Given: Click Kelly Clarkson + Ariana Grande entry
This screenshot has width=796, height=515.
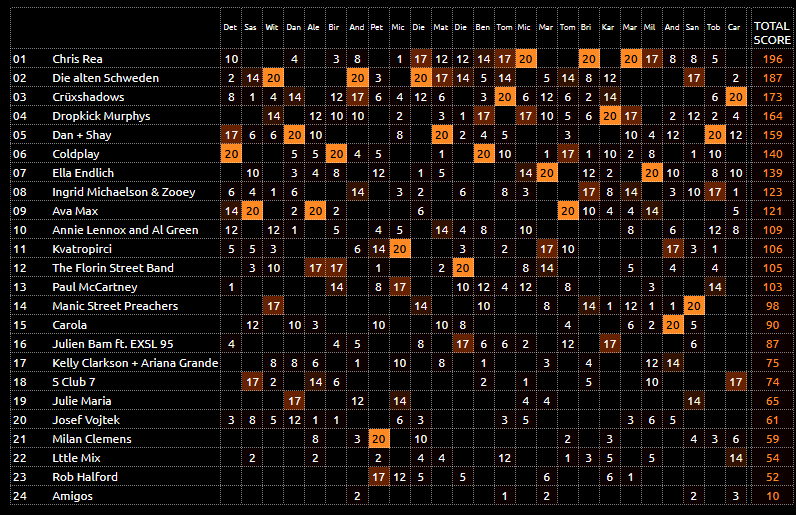Looking at the screenshot, I should (135, 363).
